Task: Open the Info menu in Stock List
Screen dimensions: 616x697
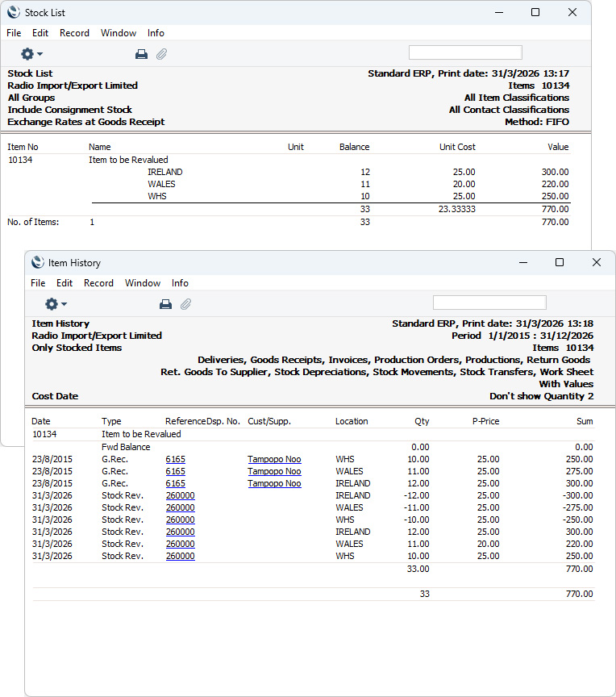Action: tap(156, 33)
